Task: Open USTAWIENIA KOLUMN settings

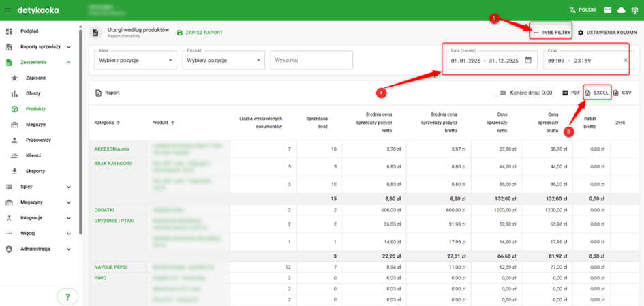Action: [607, 33]
